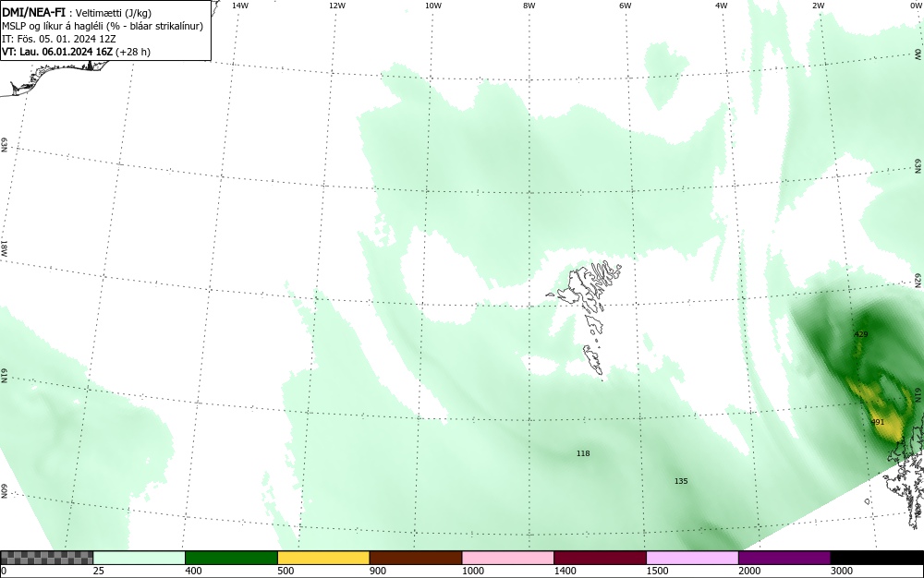The width and height of the screenshot is (924, 578).
Task: Click the light violet 1500–2000 legend swatch
Action: coord(692,558)
